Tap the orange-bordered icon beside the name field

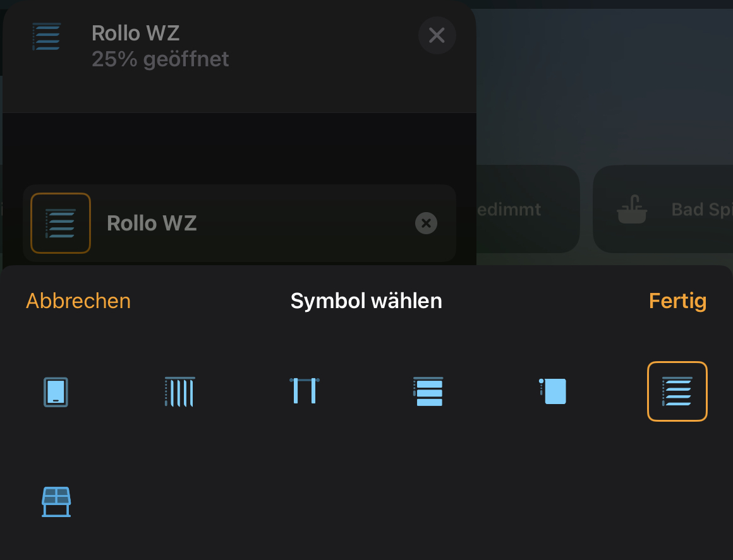61,223
